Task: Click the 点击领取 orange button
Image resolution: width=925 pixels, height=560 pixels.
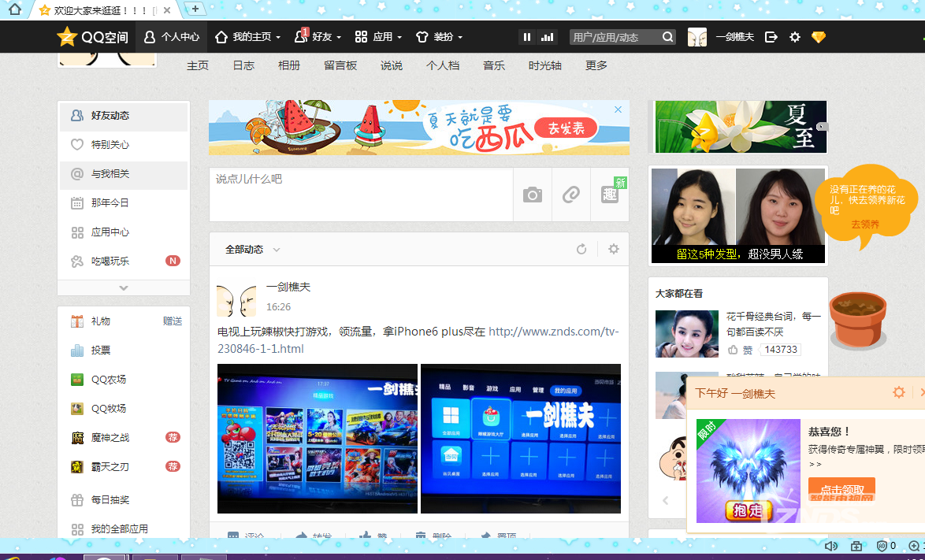Action: pyautogui.click(x=841, y=489)
